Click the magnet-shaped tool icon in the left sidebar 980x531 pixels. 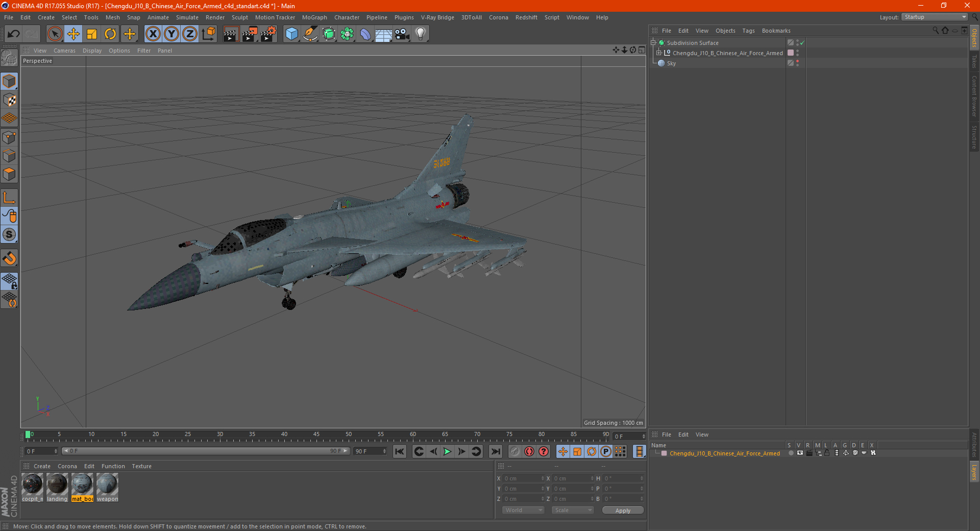point(10,258)
